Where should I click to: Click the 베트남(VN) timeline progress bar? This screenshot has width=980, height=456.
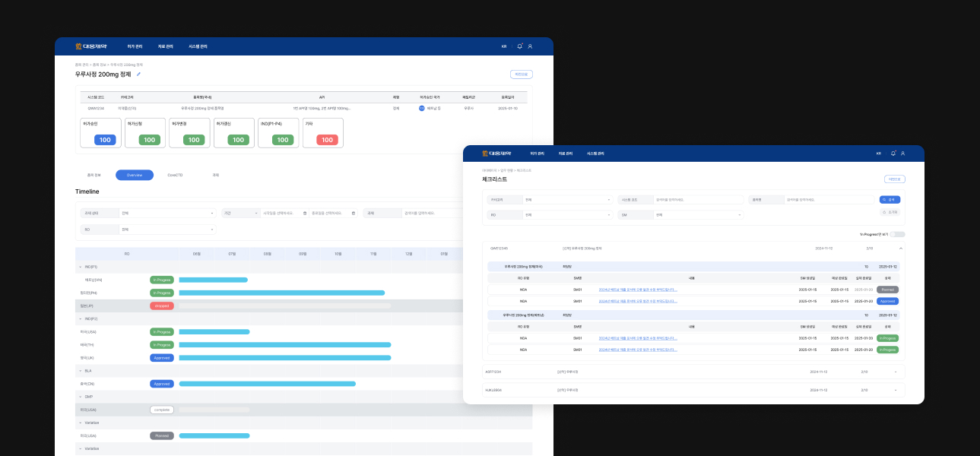click(x=213, y=280)
